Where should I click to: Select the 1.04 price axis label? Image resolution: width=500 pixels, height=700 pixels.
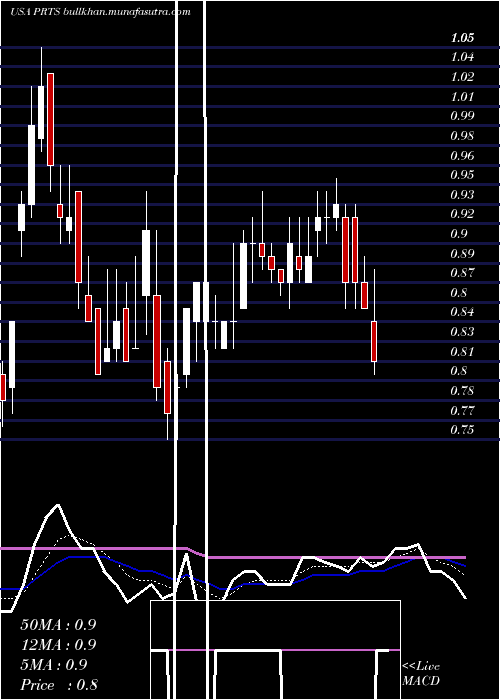pos(462,57)
